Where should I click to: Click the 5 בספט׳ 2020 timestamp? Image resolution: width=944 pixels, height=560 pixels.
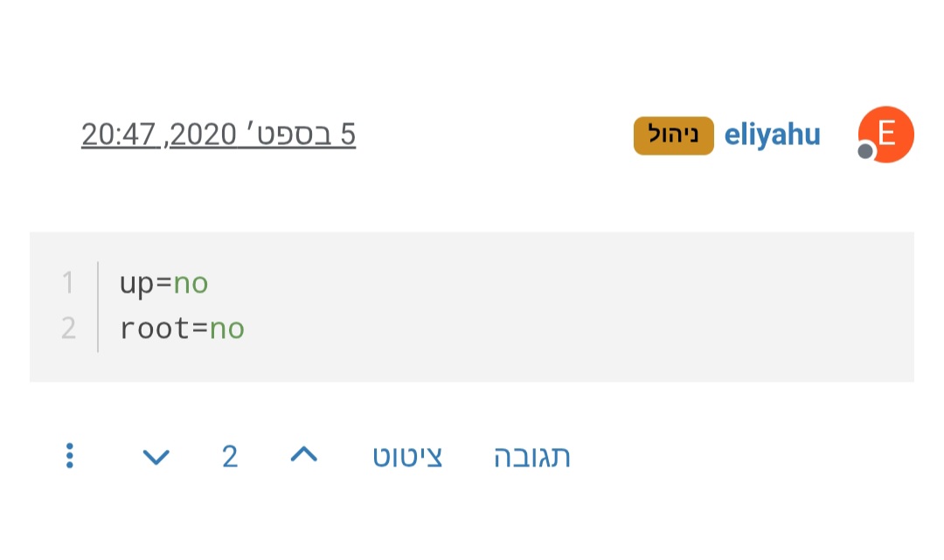(219, 134)
